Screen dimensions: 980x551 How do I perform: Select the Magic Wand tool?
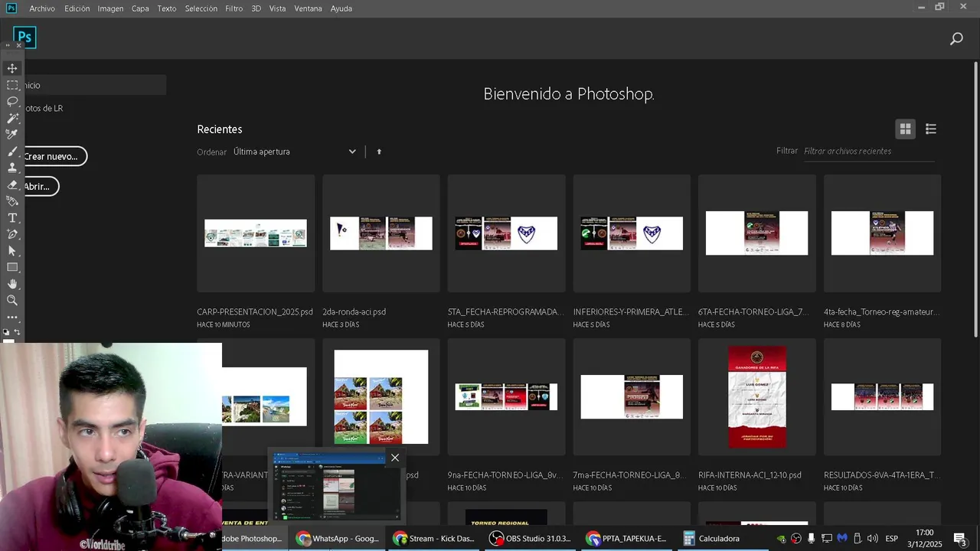(12, 119)
